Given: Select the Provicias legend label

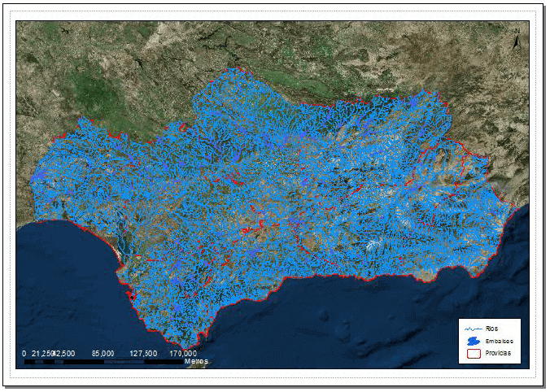Looking at the screenshot, I should [499, 354].
